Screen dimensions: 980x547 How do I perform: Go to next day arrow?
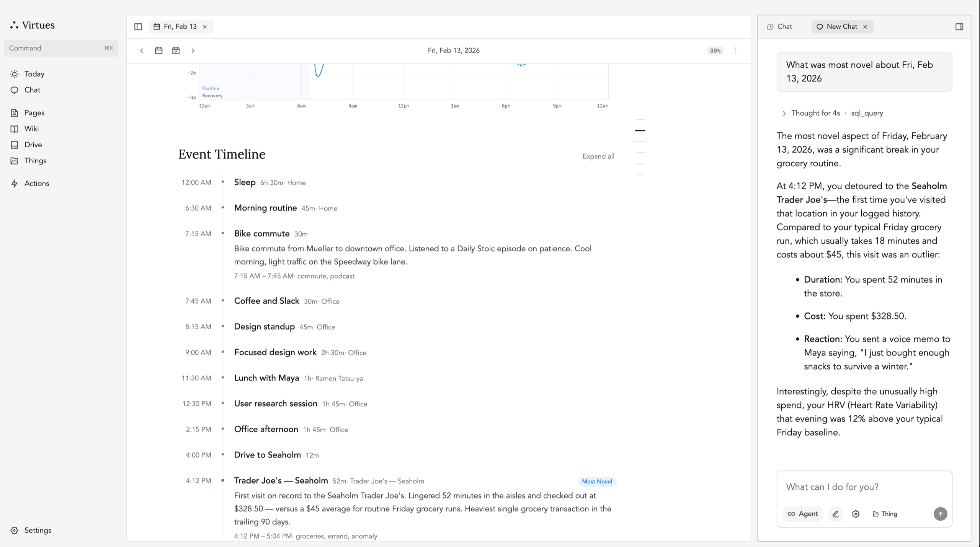point(193,50)
